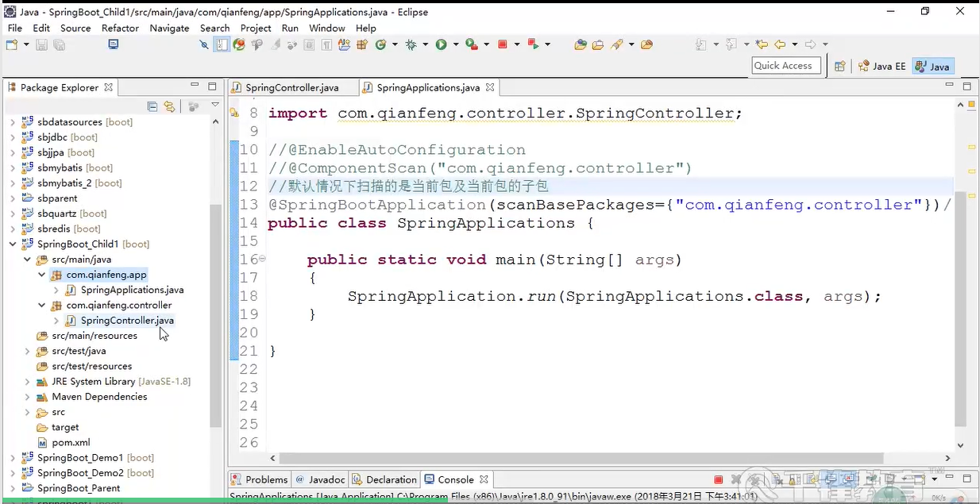Click the Back navigation arrow
The image size is (980, 504).
point(780,45)
